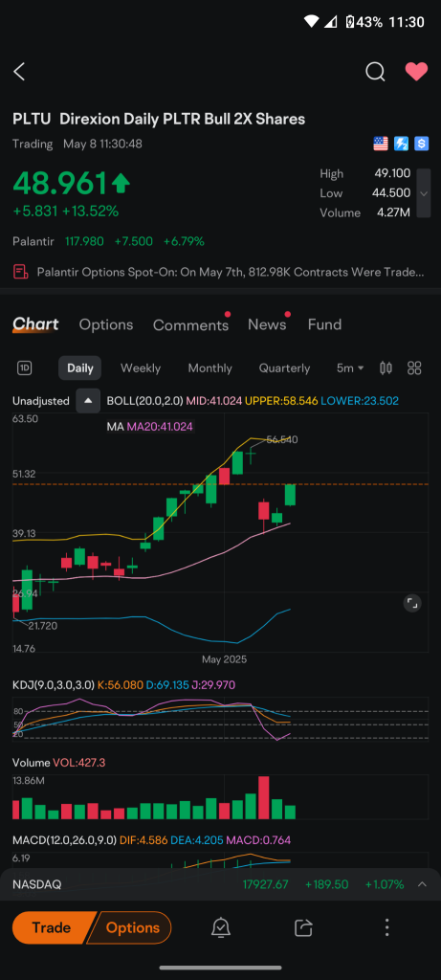Screen dimensions: 441x980
Task: Tap the KDJ(9.0,3.0,3.0) indicator label
Action: (x=54, y=685)
